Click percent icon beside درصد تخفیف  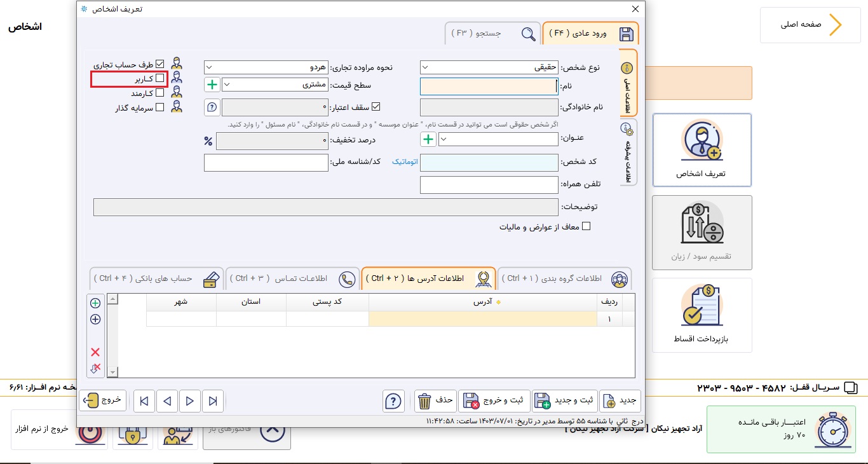(x=208, y=140)
